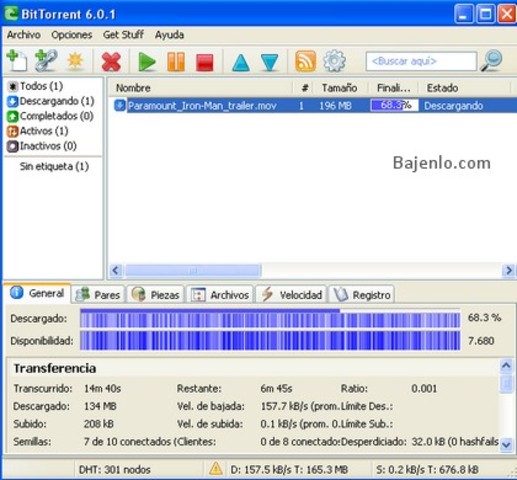Maximize the BitTorrent window
This screenshot has width=517, height=480.
coord(485,14)
